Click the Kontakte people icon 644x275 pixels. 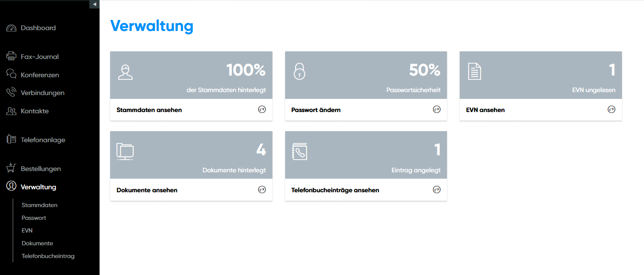[11, 111]
